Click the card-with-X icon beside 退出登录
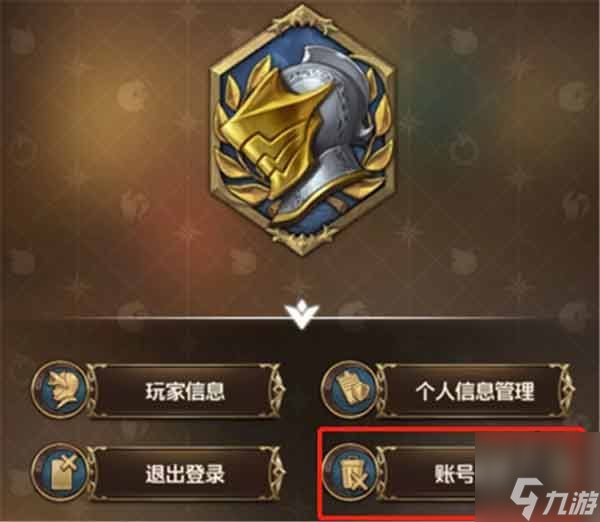Image resolution: width=600 pixels, height=522 pixels. pyautogui.click(x=61, y=472)
